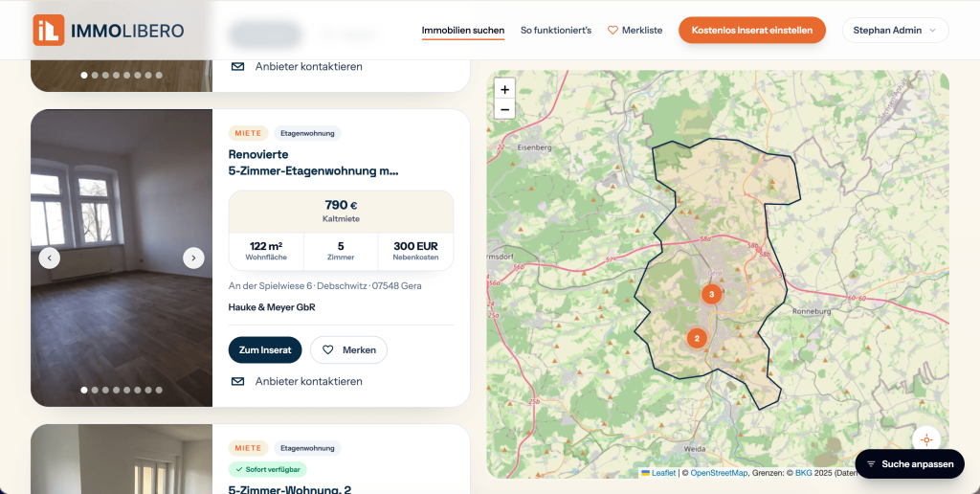Click Kostenlos Inserat einstellen button

[752, 30]
